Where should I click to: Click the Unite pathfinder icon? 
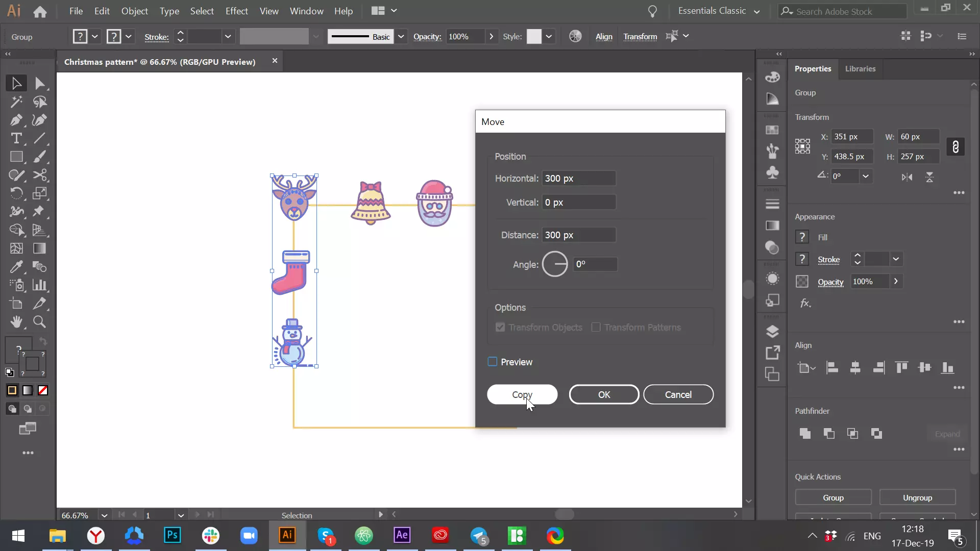coord(805,434)
